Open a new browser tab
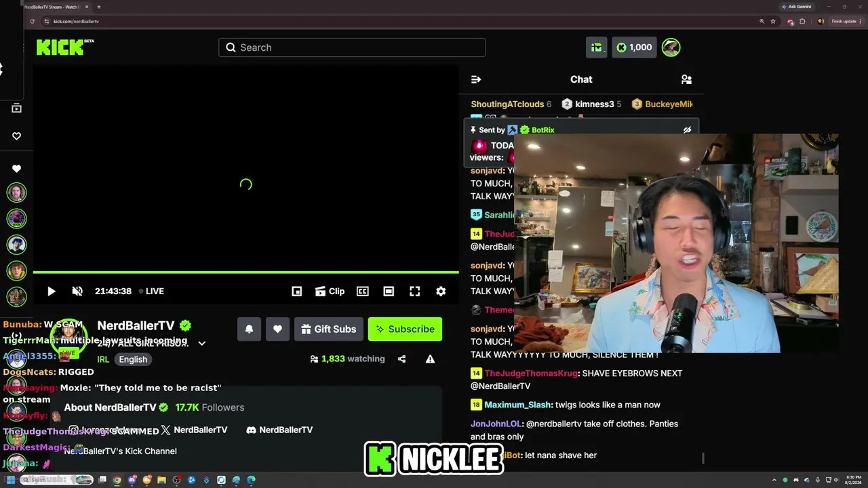The height and width of the screenshot is (488, 868). pos(99,7)
